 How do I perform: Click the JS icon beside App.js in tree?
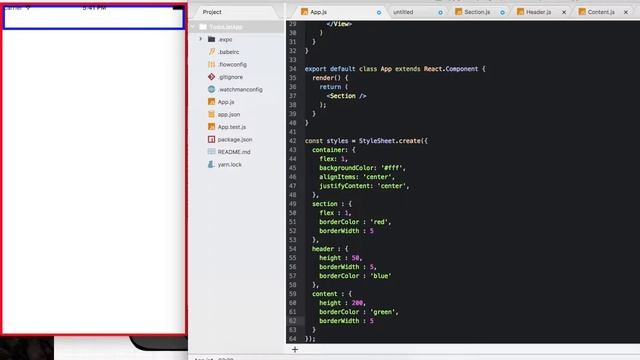pos(211,102)
